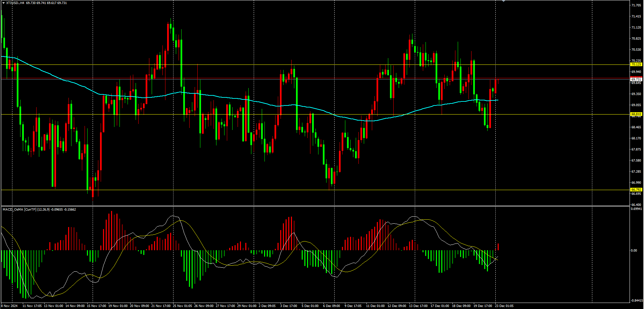Select the 70.125 yellow price label

tap(636, 64)
